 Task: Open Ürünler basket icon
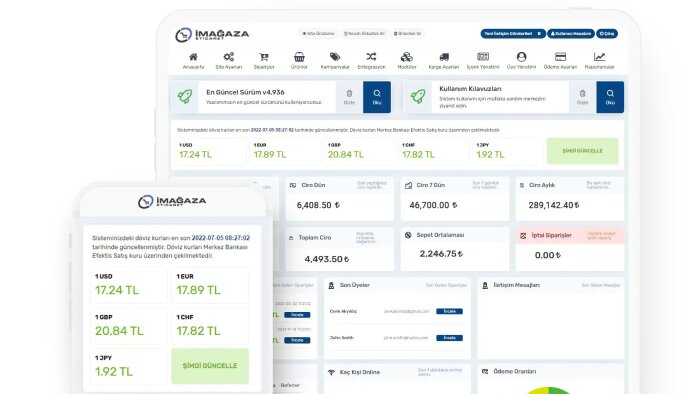click(x=299, y=57)
